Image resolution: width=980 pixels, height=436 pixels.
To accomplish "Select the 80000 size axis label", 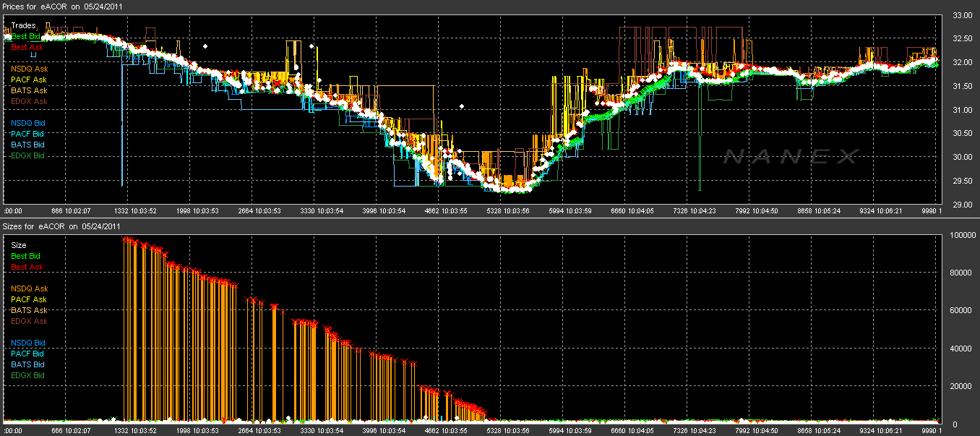I will (x=963, y=273).
